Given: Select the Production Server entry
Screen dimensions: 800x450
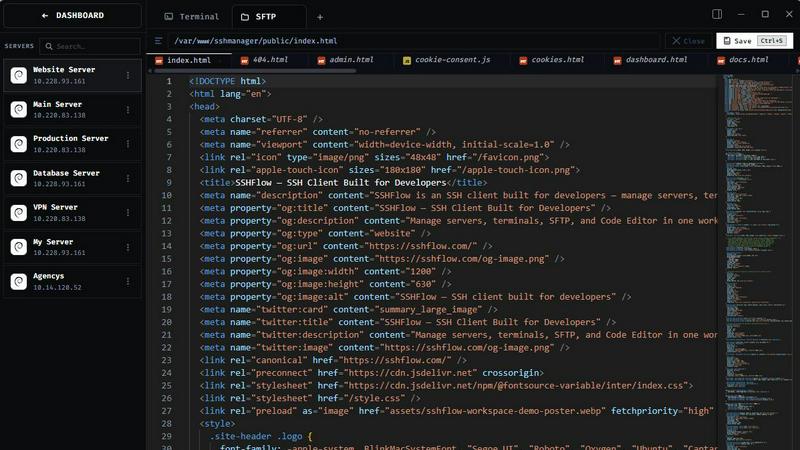Looking at the screenshot, I should 72,144.
